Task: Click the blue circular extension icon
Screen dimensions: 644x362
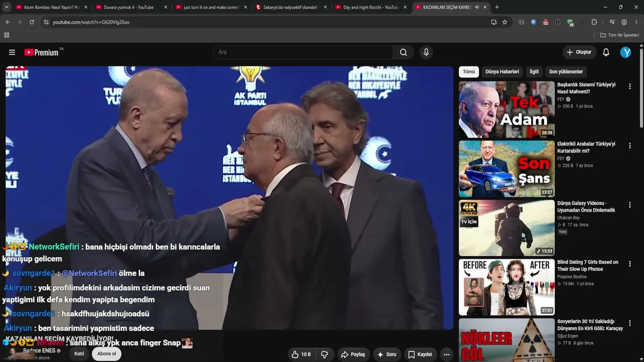Action: click(x=533, y=22)
